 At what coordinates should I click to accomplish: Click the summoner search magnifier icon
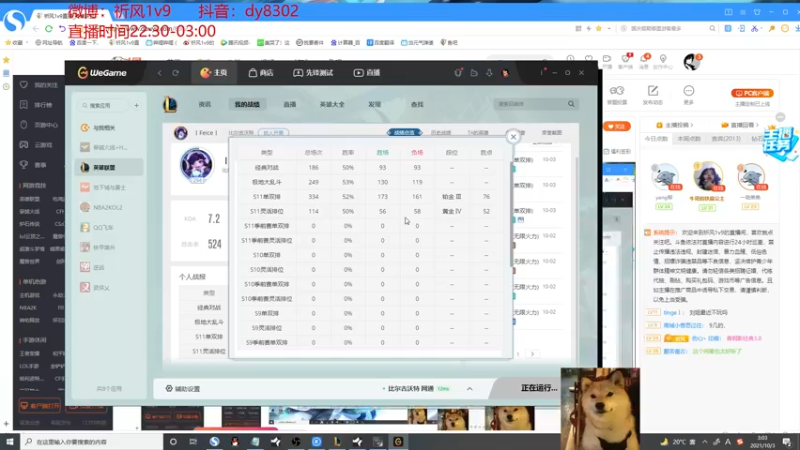(x=571, y=104)
